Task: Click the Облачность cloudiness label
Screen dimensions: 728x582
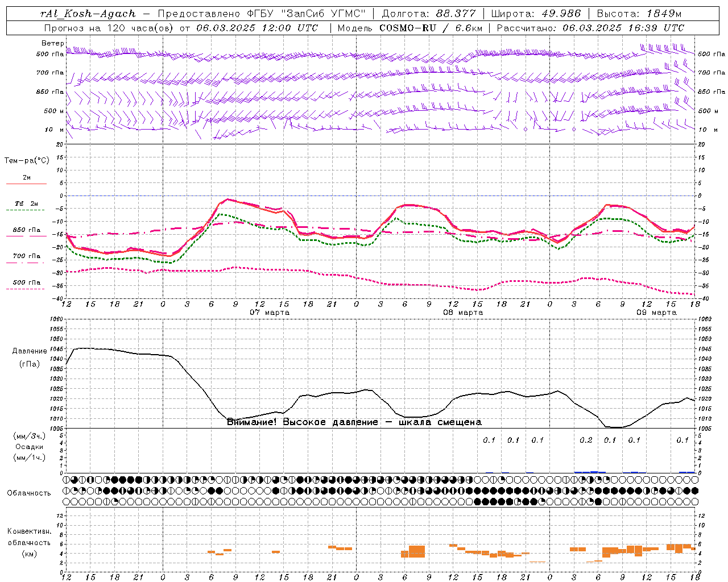Action: click(x=29, y=493)
